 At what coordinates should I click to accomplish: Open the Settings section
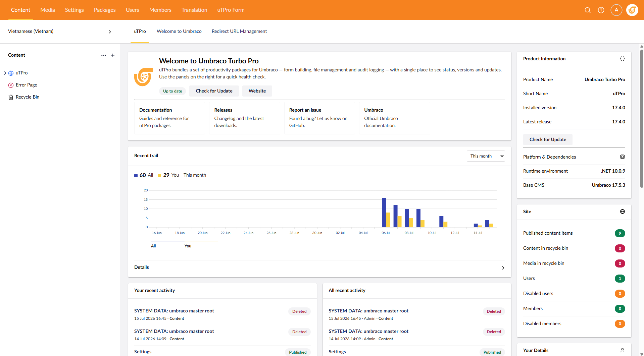(x=75, y=10)
